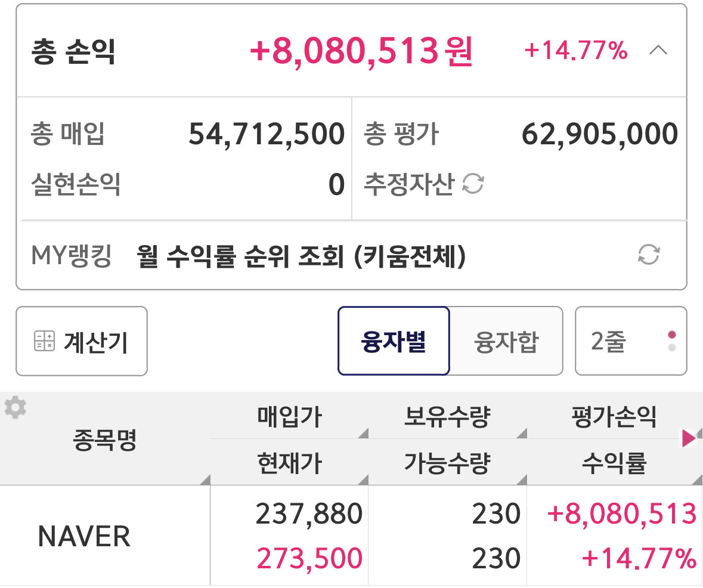This screenshot has width=703, height=588.
Task: Click the calculator icon inside 계산기 button
Action: (x=44, y=341)
